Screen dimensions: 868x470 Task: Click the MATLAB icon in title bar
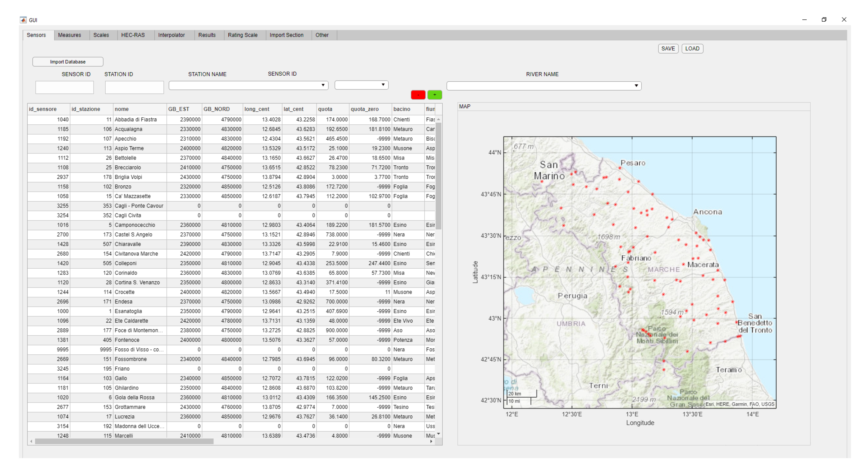click(x=23, y=20)
